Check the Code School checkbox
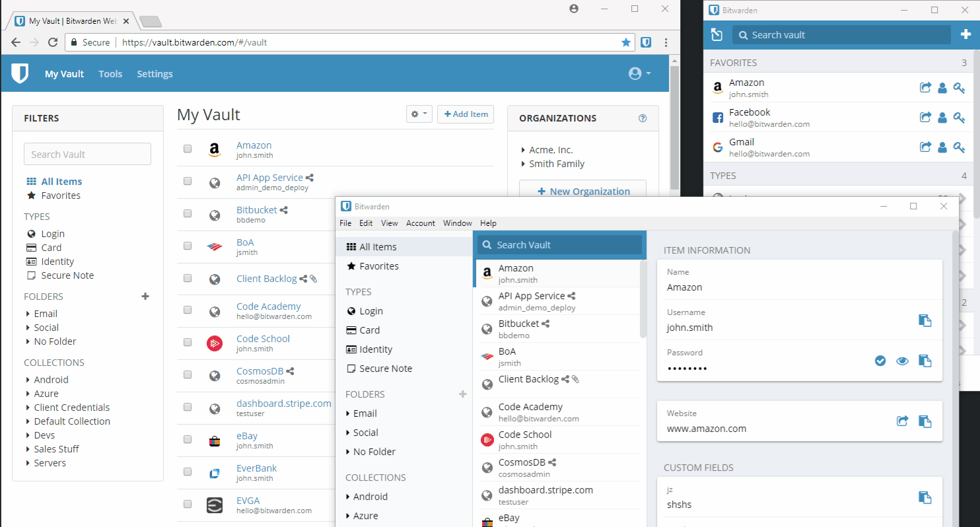Viewport: 980px width, 527px height. point(188,342)
